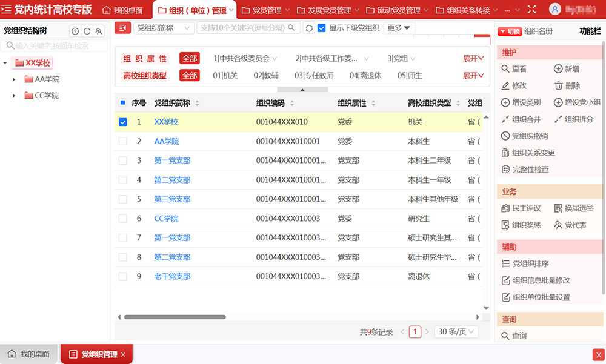Run 完整性检查 integrity check
This screenshot has width=606, height=364.
click(525, 169)
